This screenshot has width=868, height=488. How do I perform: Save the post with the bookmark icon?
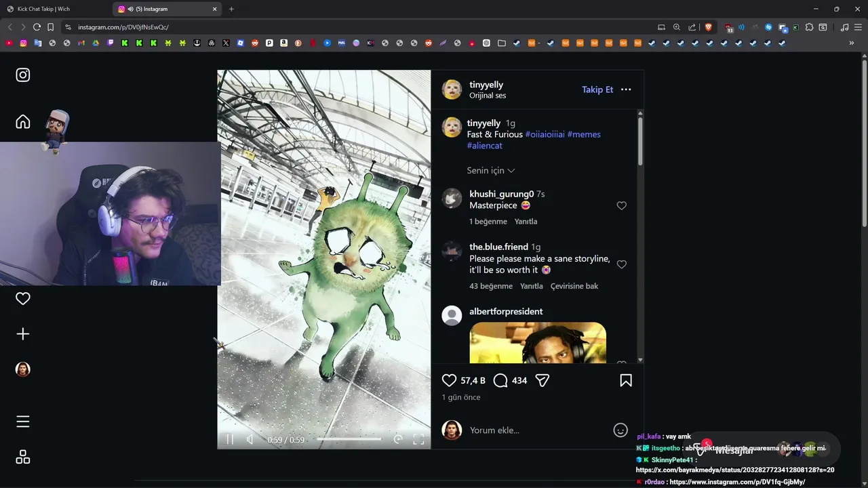(626, 381)
